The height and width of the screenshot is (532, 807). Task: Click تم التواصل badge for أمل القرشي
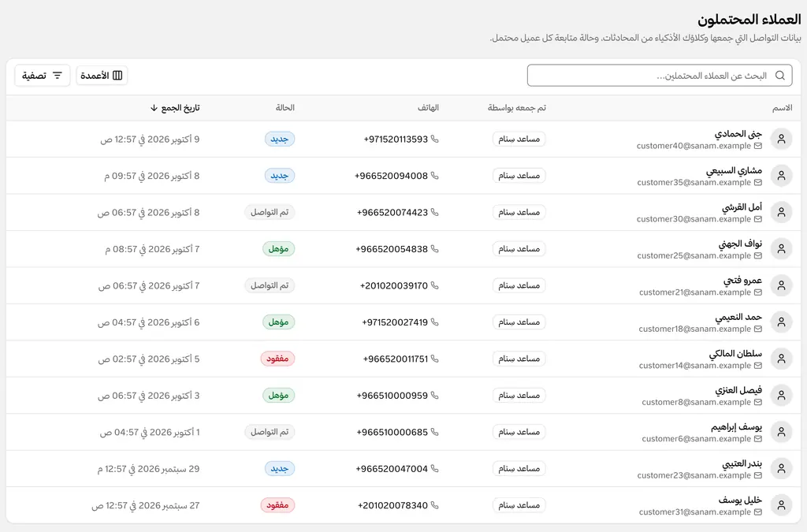tap(270, 212)
